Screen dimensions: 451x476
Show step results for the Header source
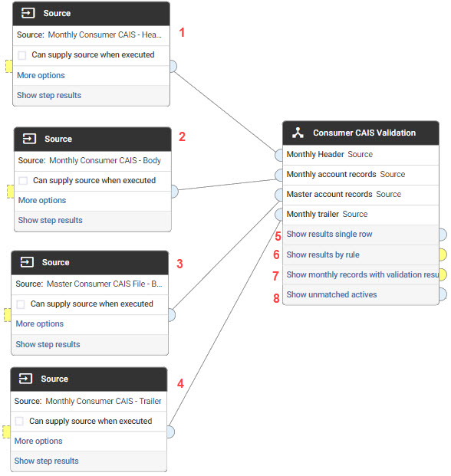coord(49,95)
